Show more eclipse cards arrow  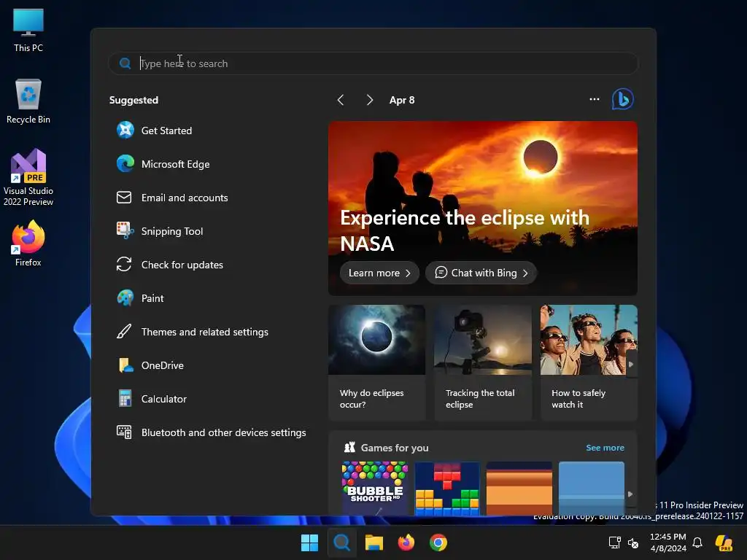[631, 365]
